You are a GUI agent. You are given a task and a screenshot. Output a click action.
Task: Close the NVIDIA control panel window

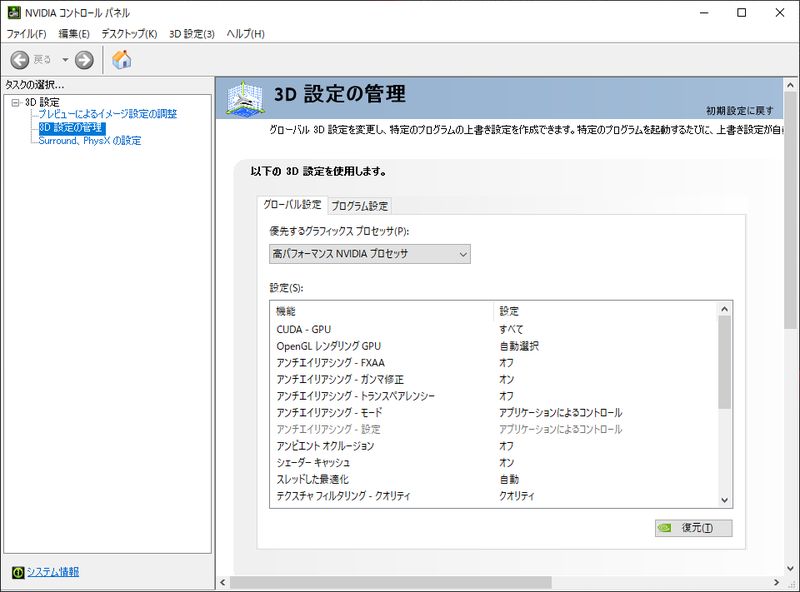coord(780,13)
